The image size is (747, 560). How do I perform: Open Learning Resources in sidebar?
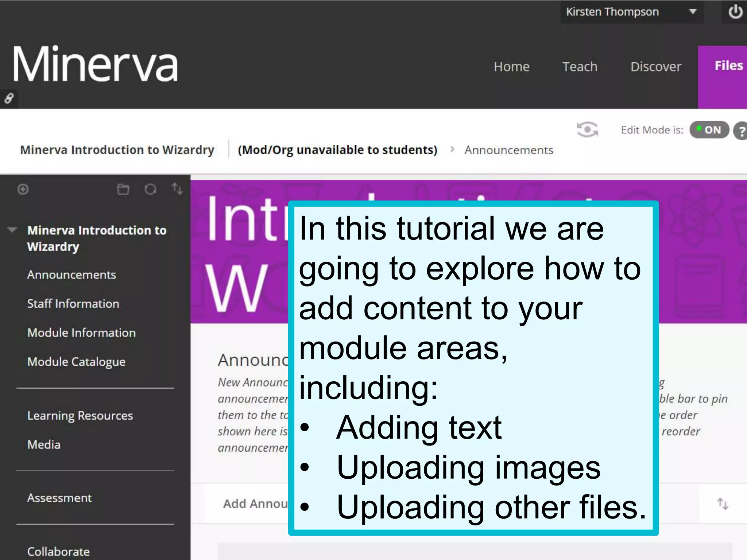80,416
